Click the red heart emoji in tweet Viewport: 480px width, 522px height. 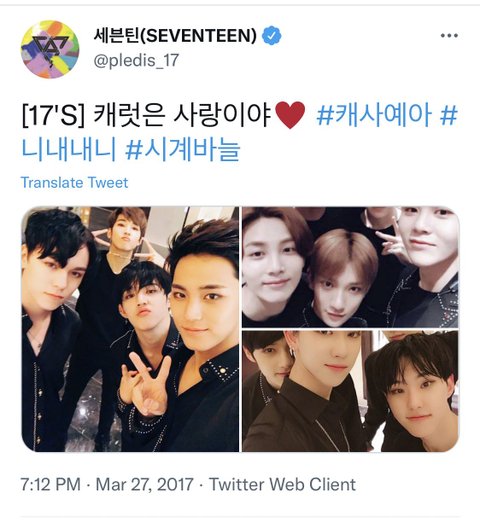point(290,115)
